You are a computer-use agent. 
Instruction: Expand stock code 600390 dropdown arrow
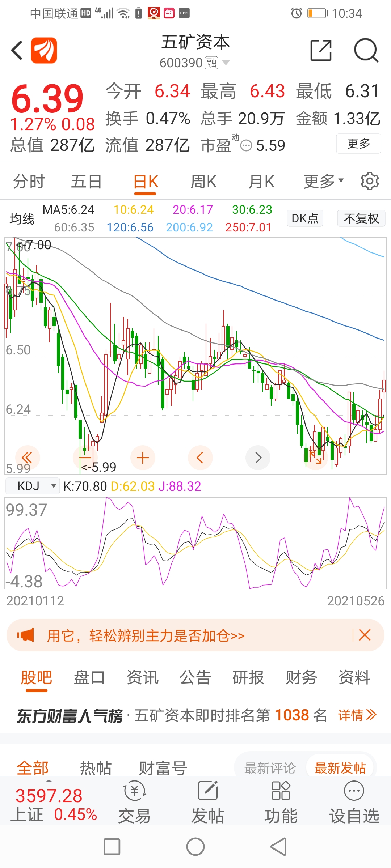click(226, 63)
